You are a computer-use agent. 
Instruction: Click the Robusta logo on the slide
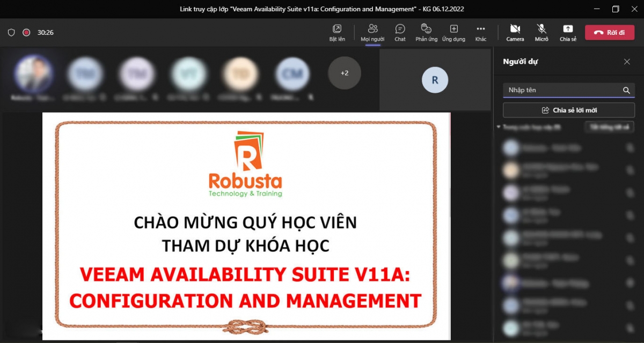tap(245, 164)
